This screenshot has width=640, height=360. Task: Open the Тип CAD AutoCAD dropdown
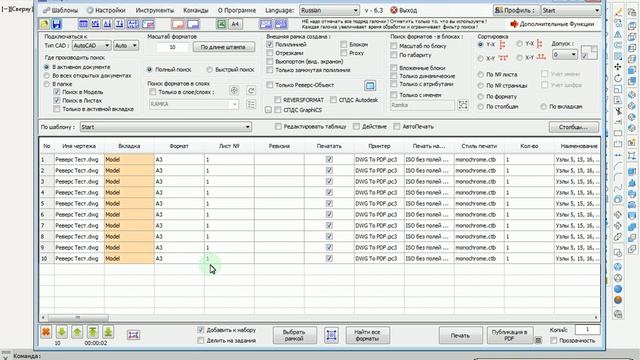[91, 46]
